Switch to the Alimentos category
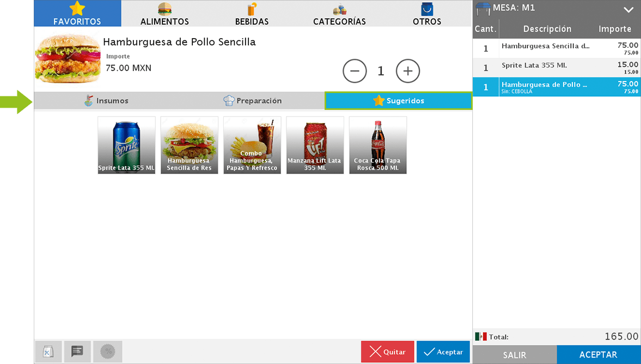 pyautogui.click(x=164, y=14)
